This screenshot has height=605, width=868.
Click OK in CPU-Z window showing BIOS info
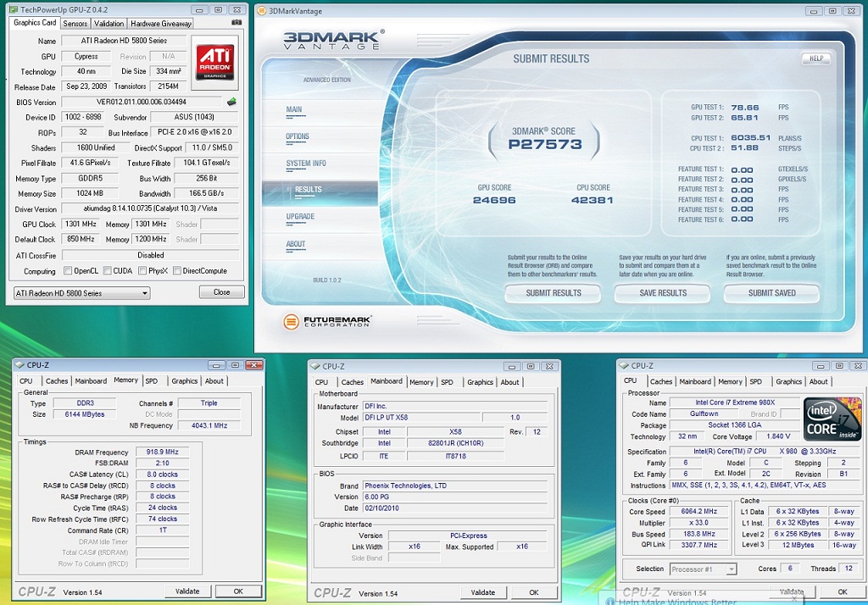pos(534,592)
